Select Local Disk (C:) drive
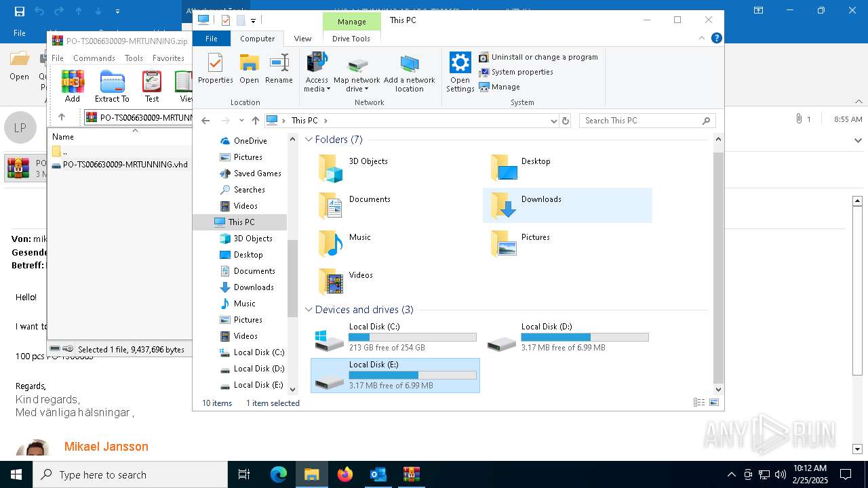 click(395, 338)
